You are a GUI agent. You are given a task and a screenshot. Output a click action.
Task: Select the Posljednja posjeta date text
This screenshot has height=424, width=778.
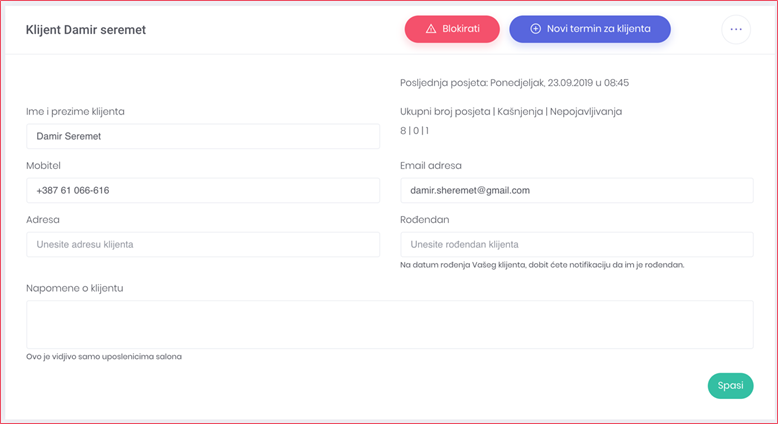click(x=515, y=83)
